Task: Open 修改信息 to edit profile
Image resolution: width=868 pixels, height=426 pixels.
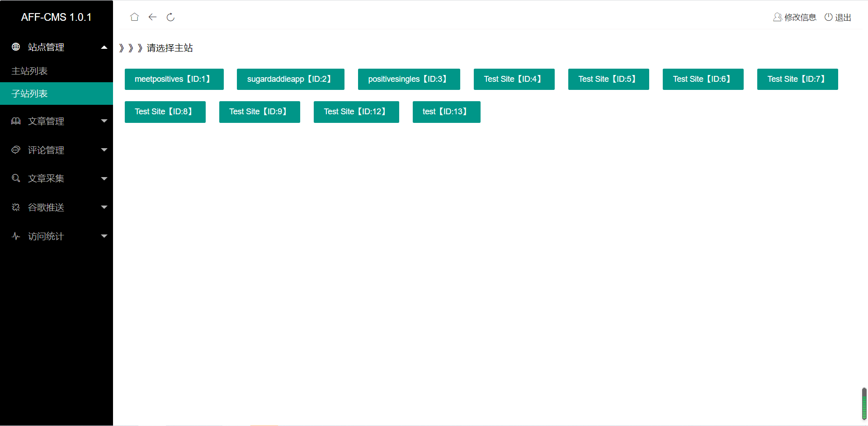Action: point(800,17)
